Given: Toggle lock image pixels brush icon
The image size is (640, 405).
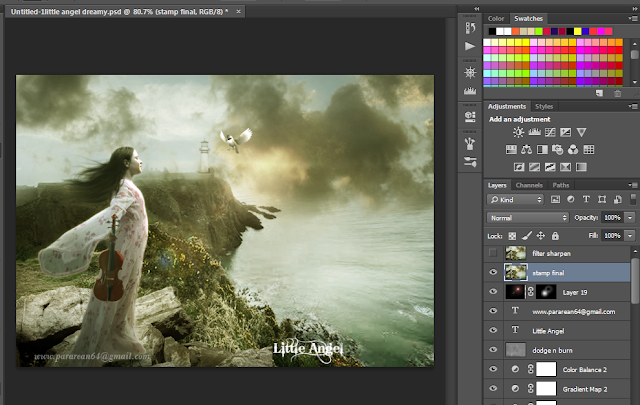Looking at the screenshot, I should coord(527,236).
